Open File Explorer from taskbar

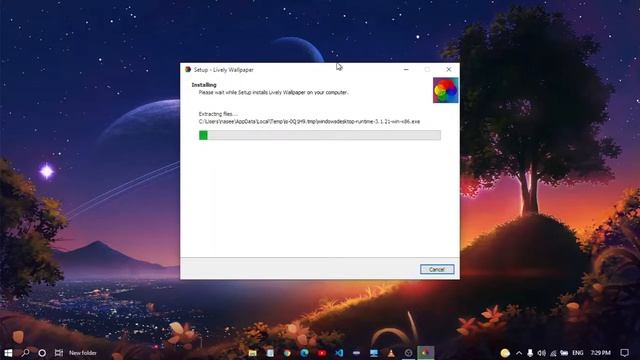click(253, 353)
